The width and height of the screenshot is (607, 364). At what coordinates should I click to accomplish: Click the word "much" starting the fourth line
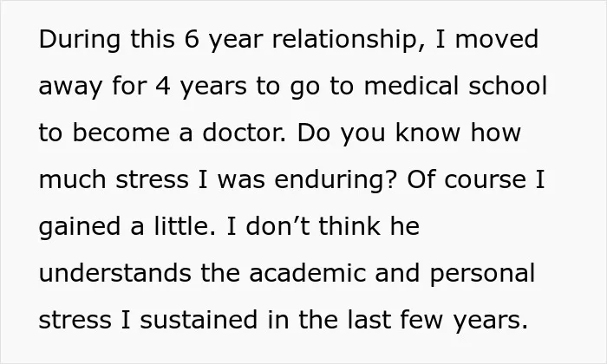click(72, 179)
